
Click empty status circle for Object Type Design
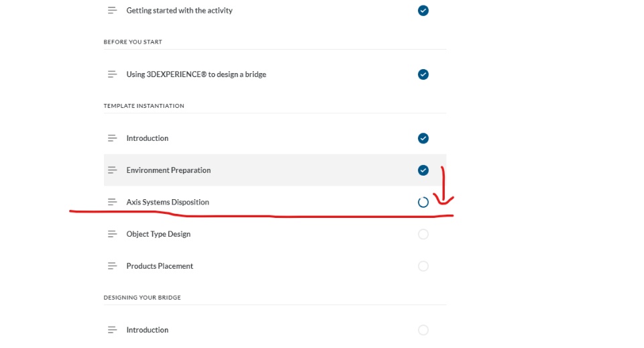423,234
